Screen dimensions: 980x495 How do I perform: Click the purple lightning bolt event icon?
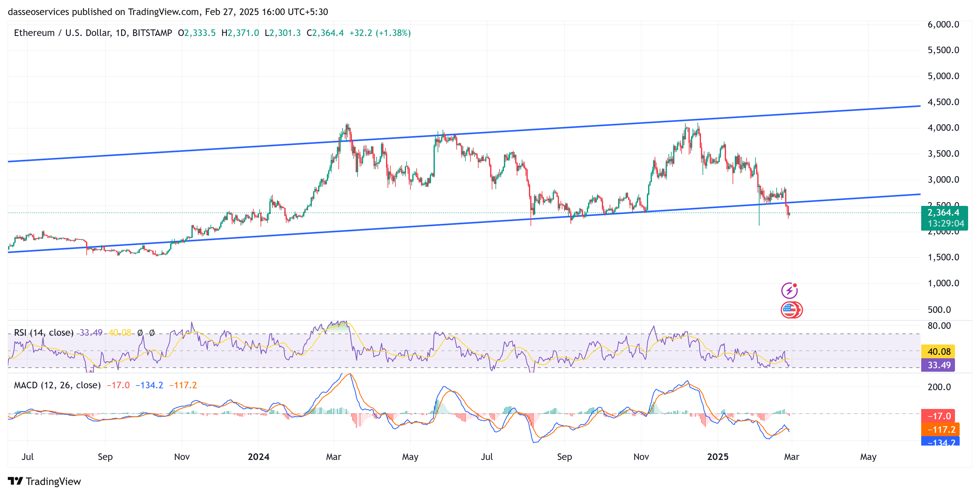pos(790,291)
